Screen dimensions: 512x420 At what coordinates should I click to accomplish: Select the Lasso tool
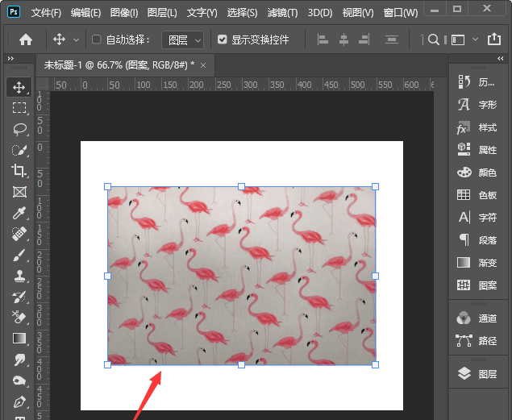click(x=19, y=129)
